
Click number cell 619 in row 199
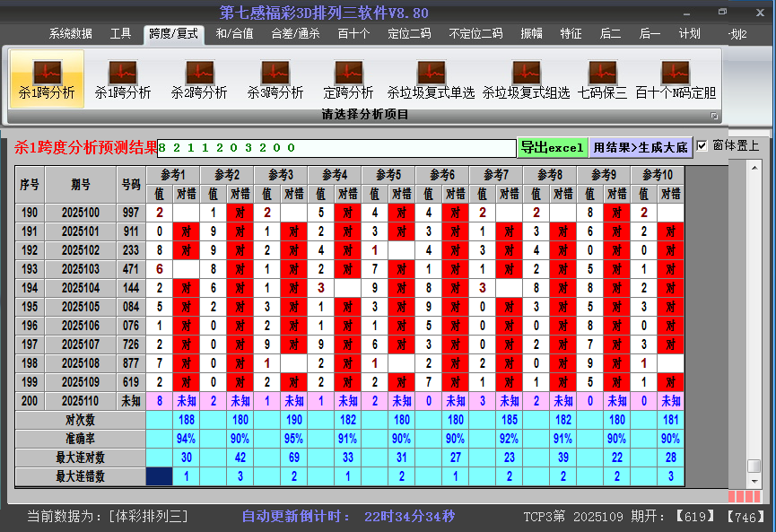(x=131, y=382)
